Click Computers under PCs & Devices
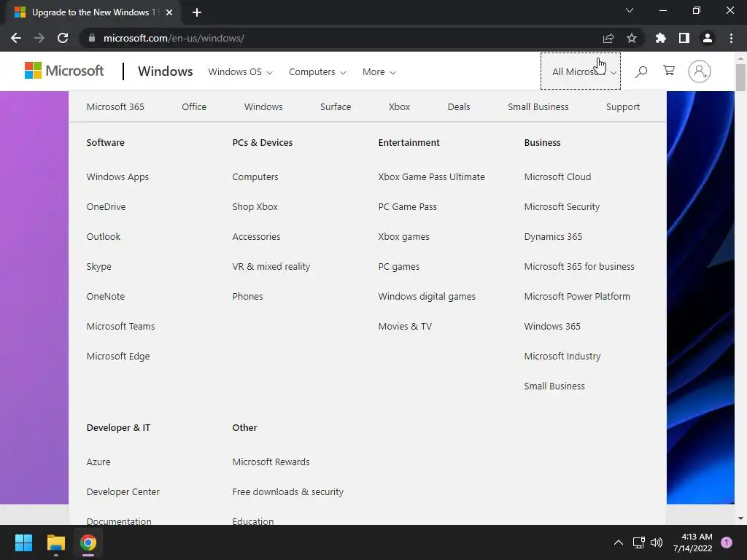747x560 pixels. (255, 176)
